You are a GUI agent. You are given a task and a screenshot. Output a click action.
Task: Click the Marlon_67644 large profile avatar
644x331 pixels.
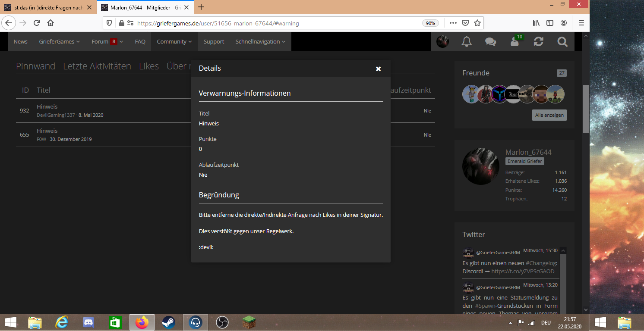480,166
